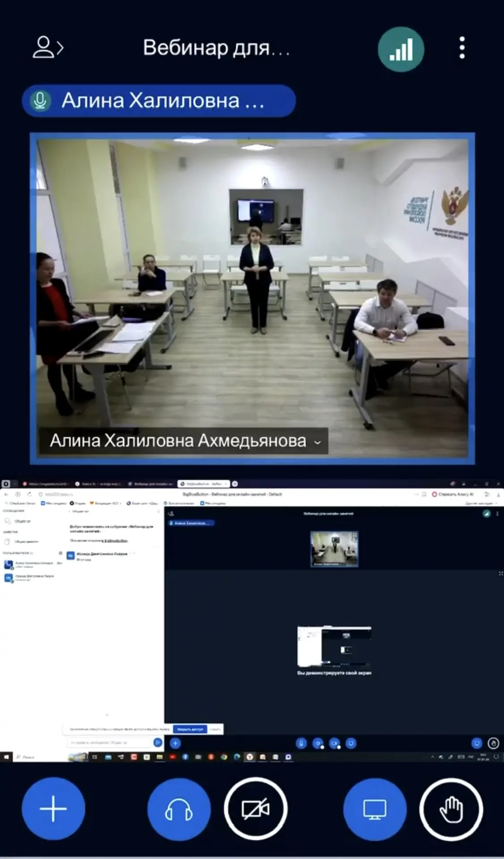The image size is (504, 859).
Task: Tap the Алина Халиловна talking indicator pill
Action: (159, 101)
